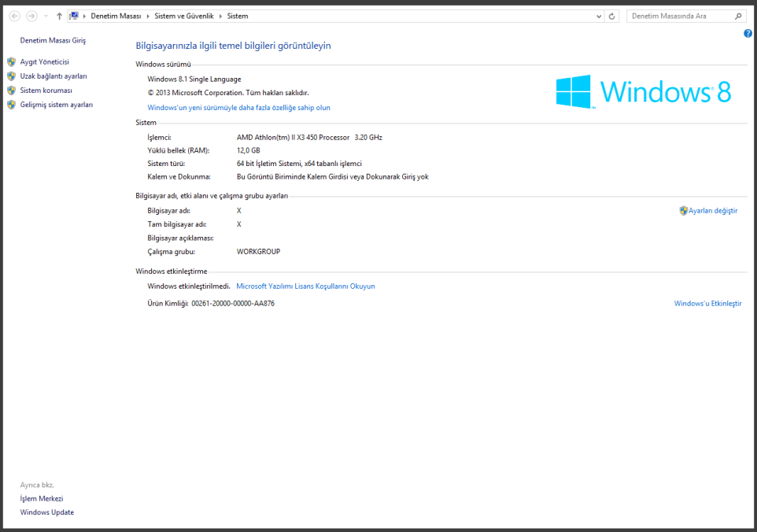Click product ID 00261-20000-00000-AA876
757x532 pixels.
point(233,304)
